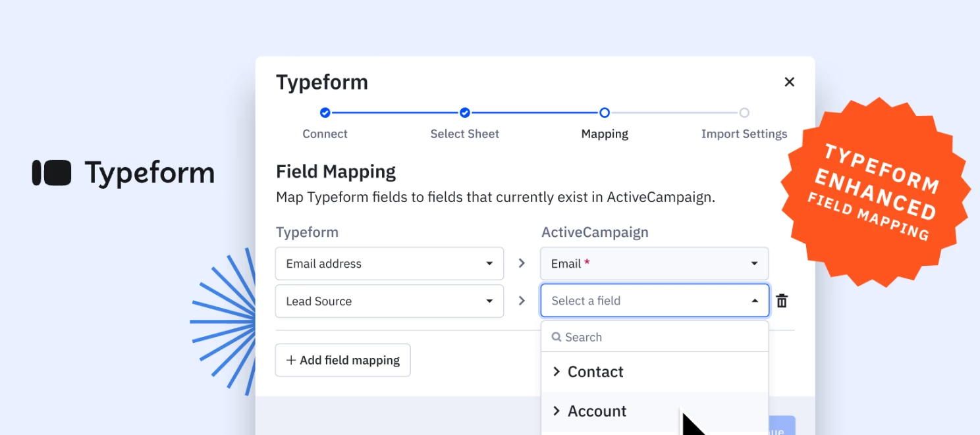Click the Continue button at bottom right
980x435 pixels.
pos(781,428)
